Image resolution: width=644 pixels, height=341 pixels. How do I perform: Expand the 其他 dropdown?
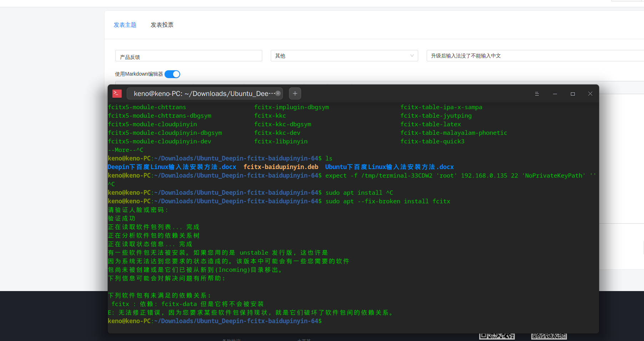tap(344, 56)
